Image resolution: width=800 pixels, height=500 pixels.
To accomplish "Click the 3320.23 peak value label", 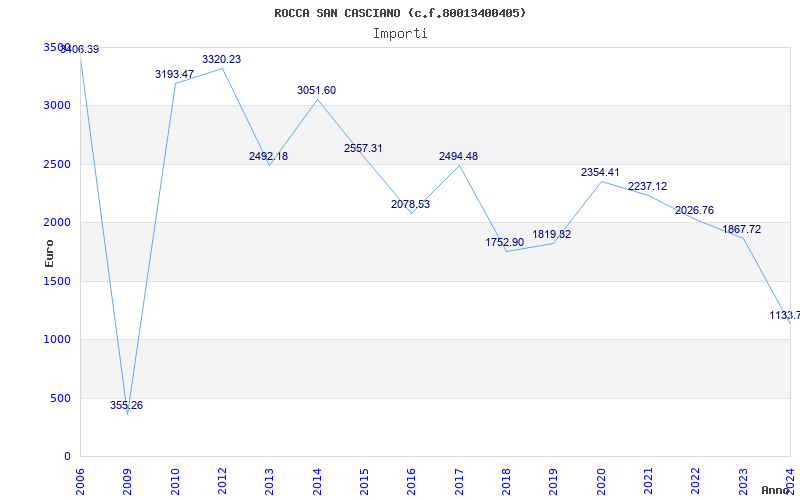I will point(221,60).
